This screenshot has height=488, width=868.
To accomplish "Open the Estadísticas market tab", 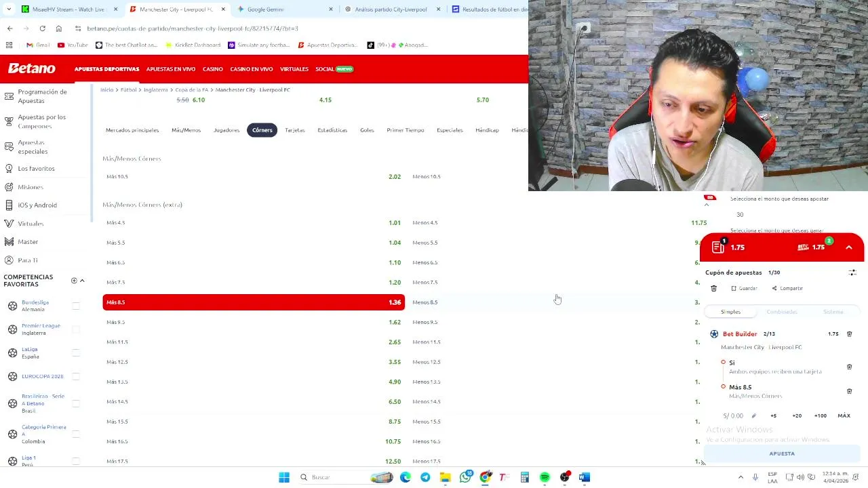I will coord(332,130).
